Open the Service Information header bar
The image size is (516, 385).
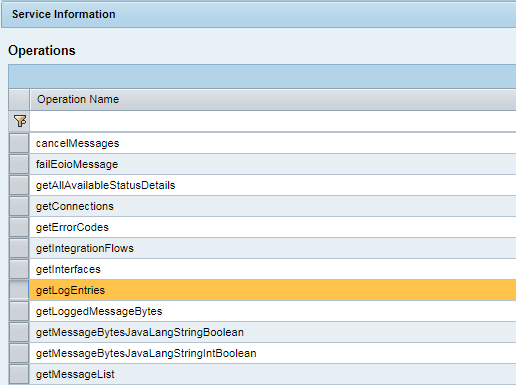pos(259,14)
